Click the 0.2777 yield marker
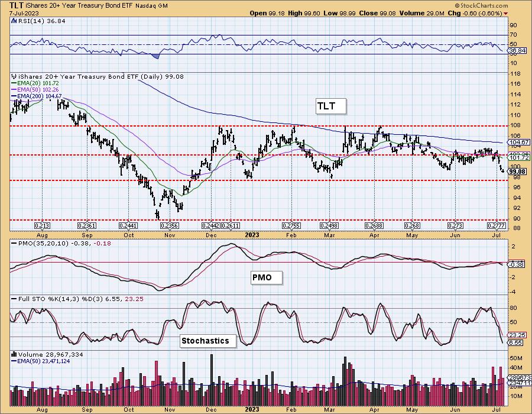The image size is (532, 414). (497, 226)
